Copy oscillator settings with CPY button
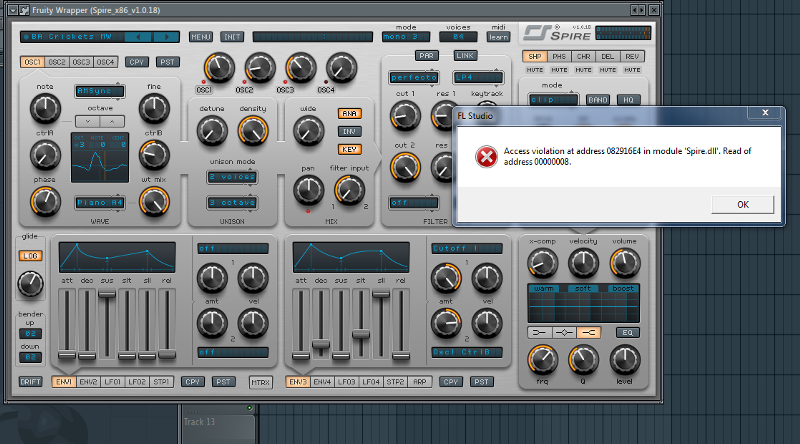Viewport: 800px width, 444px height. (137, 62)
